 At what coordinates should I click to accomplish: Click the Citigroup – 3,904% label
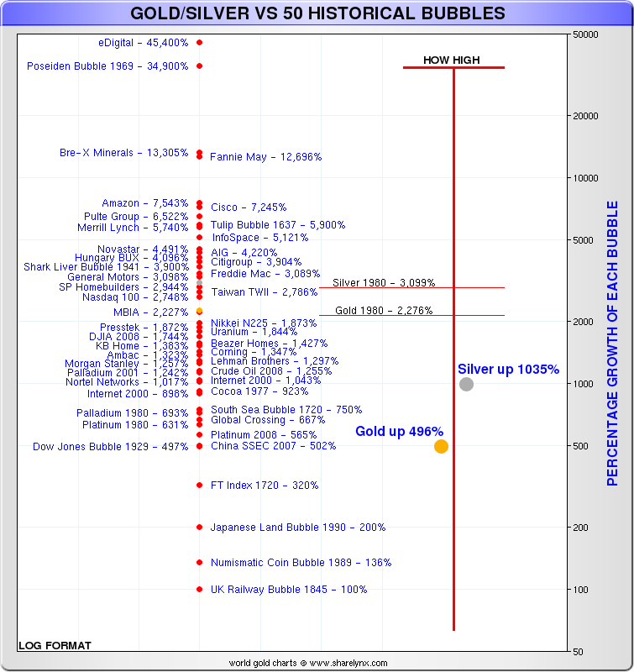(256, 262)
